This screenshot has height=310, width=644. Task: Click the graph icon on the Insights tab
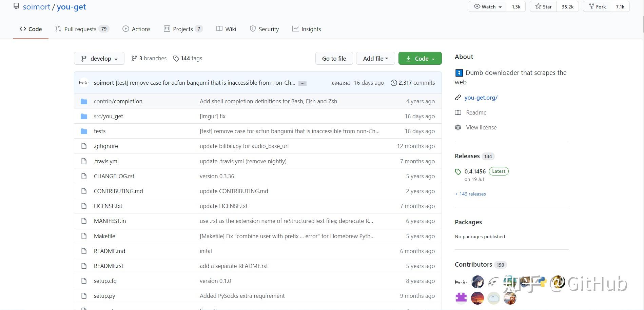coord(295,29)
